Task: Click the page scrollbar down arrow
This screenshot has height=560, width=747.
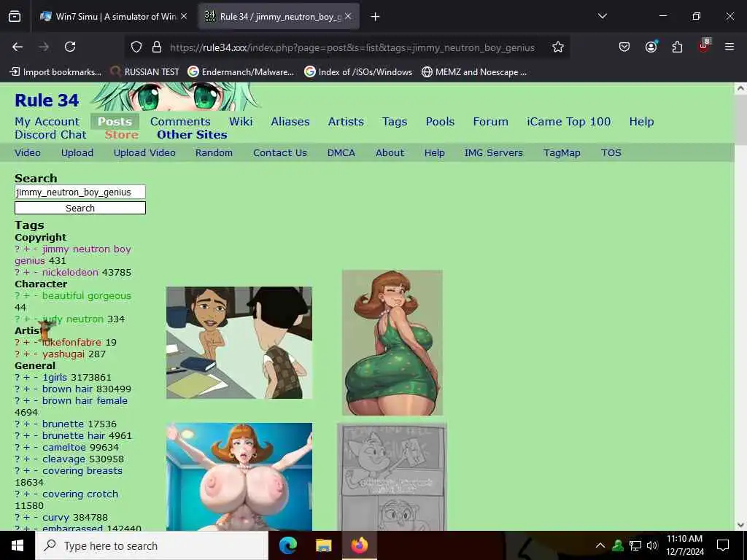Action: click(740, 525)
